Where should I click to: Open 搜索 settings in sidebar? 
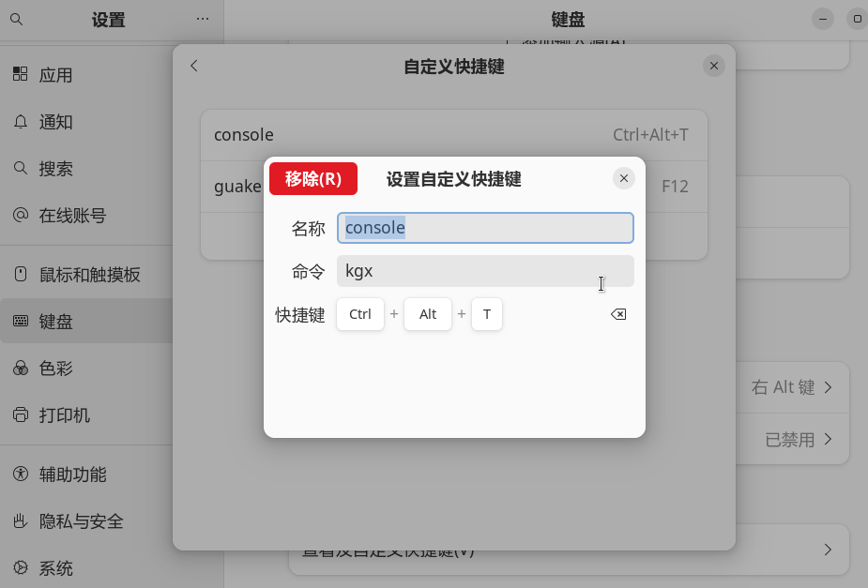[56, 169]
